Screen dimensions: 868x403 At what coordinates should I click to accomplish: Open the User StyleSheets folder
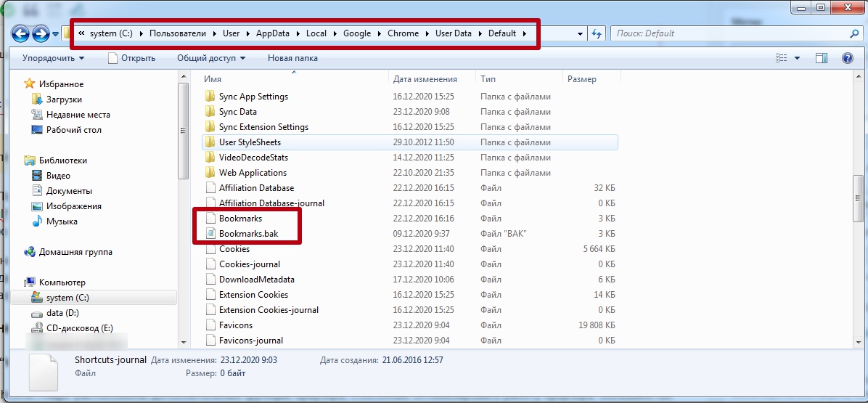click(250, 142)
